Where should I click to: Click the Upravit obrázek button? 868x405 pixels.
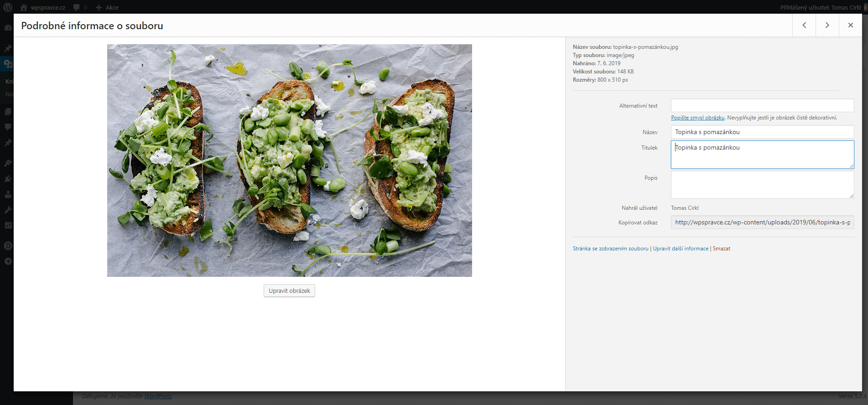pos(289,291)
